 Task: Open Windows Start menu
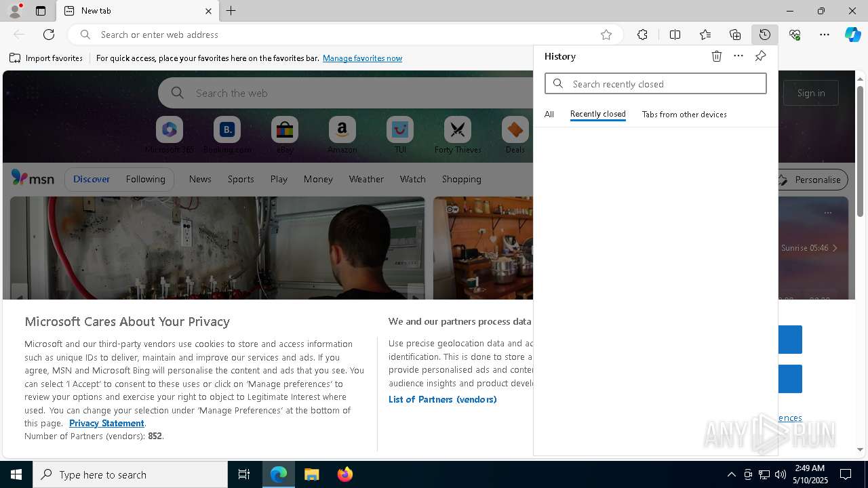point(16,474)
